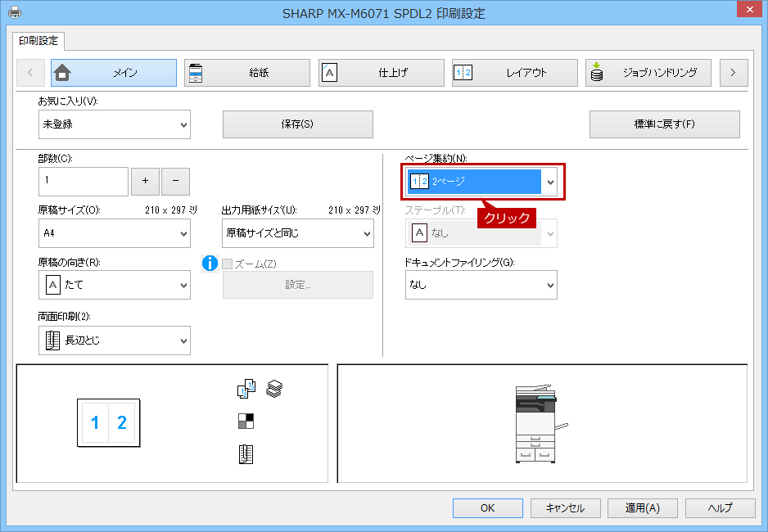This screenshot has height=532, width=768.
Task: Open the ページ集約 dropdown showing 2ページ
Action: pos(481,182)
